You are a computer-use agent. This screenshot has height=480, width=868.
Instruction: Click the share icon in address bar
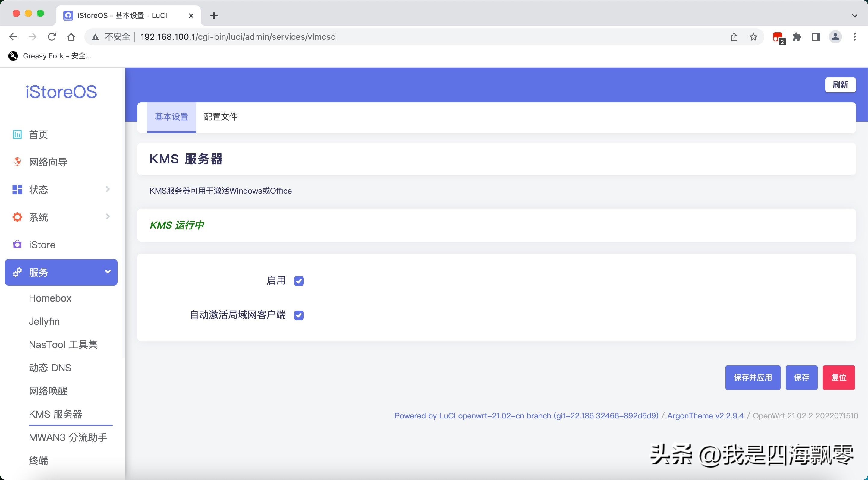[734, 37]
